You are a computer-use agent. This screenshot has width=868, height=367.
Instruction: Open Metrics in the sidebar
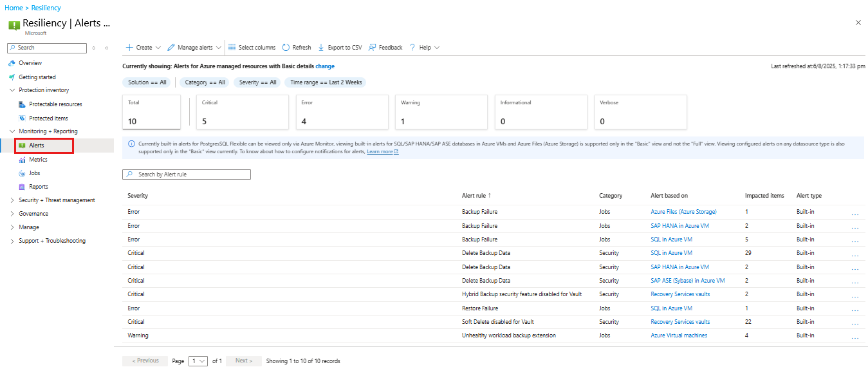pyautogui.click(x=38, y=160)
